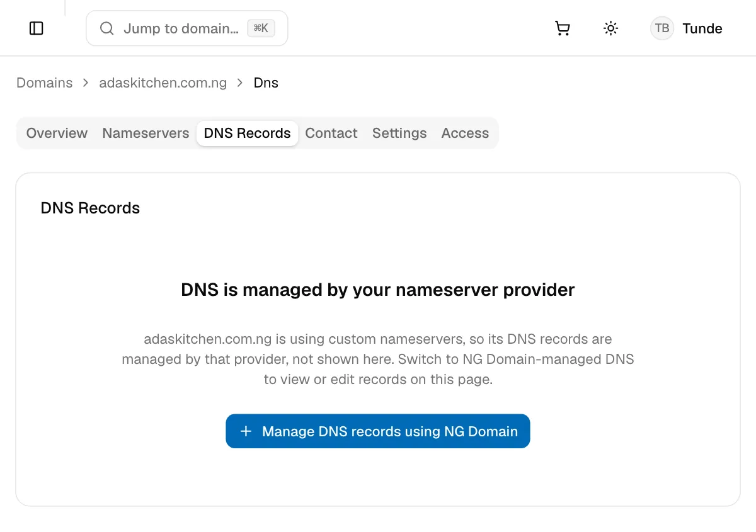The width and height of the screenshot is (756, 532).
Task: Open the Settings tab
Action: 399,133
